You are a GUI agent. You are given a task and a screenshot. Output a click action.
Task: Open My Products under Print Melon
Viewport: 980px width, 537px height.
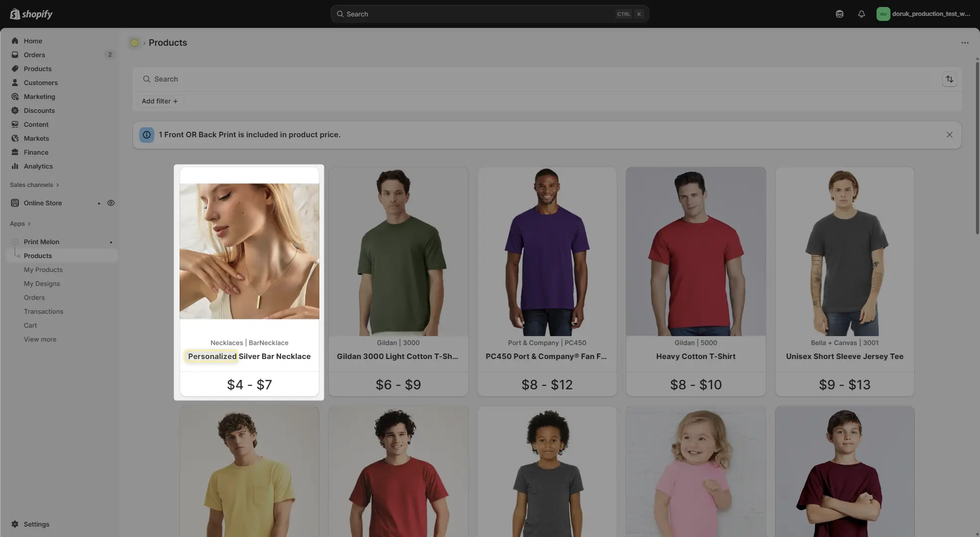(43, 269)
